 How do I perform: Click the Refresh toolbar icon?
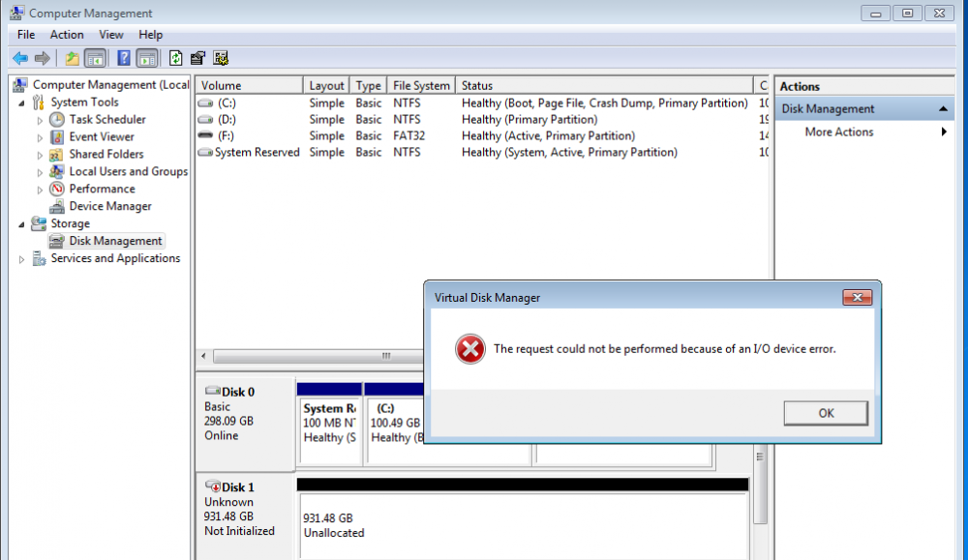point(176,59)
